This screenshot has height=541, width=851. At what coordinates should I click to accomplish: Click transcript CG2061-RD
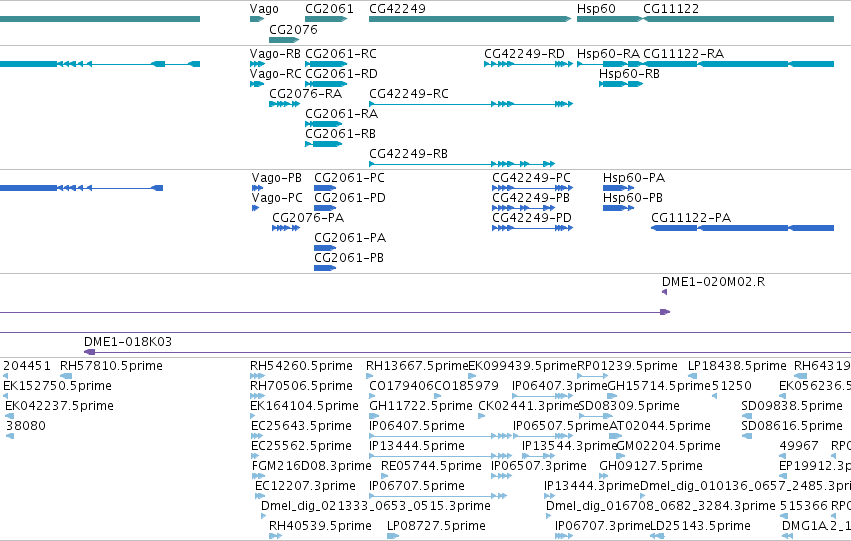341,74
